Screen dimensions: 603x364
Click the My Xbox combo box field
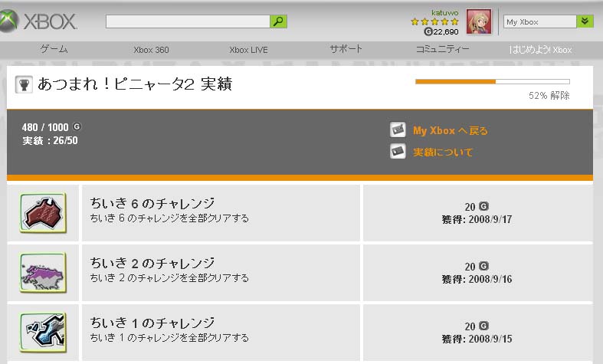point(540,21)
